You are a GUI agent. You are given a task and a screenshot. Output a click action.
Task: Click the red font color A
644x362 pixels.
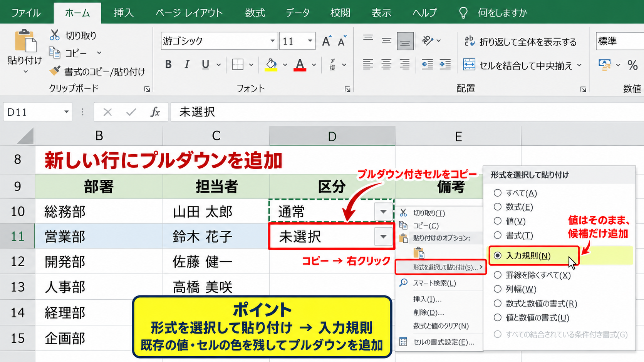(x=300, y=64)
